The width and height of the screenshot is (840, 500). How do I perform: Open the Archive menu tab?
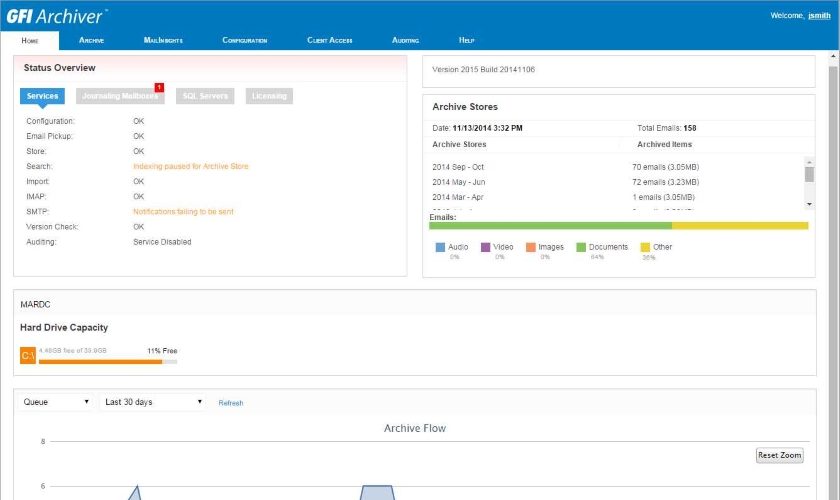pyautogui.click(x=92, y=40)
